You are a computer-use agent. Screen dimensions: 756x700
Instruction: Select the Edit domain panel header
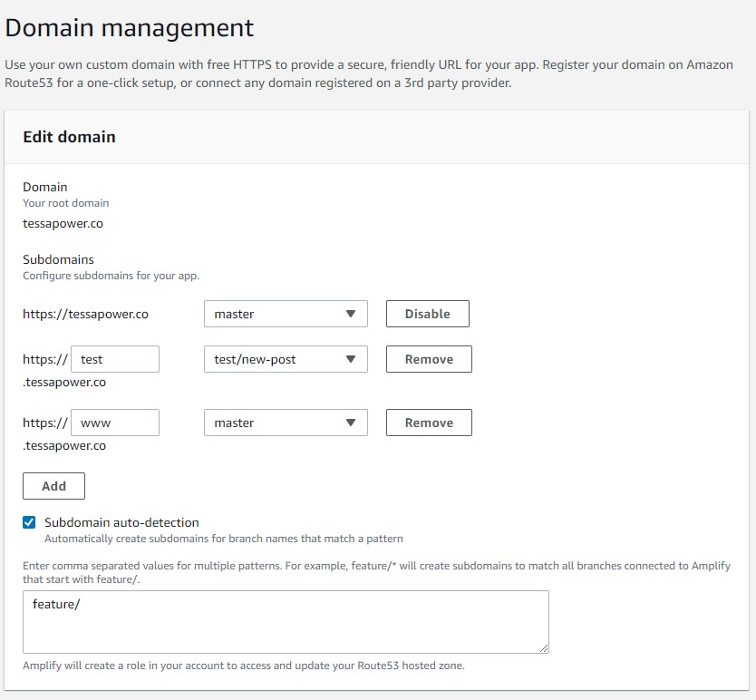point(68,137)
